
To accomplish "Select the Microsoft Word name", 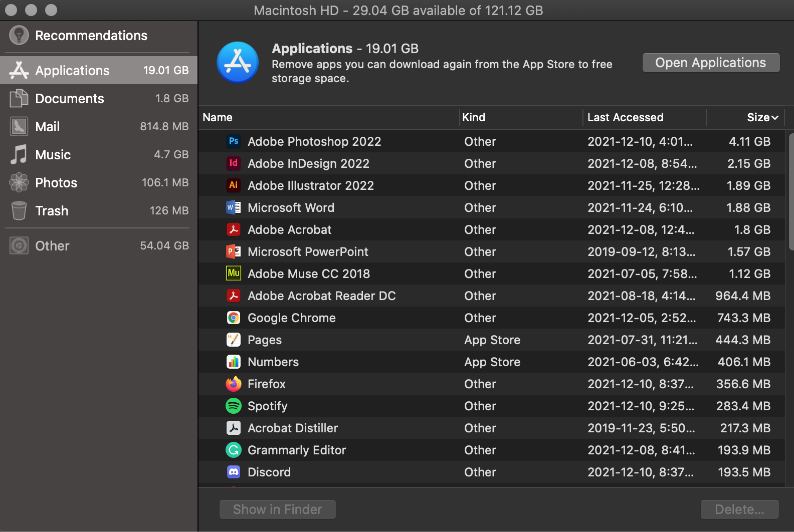I will [x=291, y=208].
